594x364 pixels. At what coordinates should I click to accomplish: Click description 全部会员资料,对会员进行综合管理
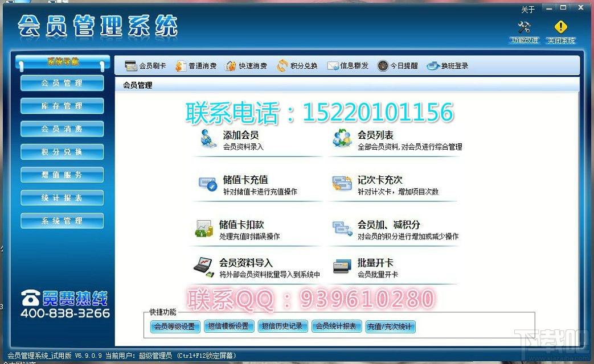pyautogui.click(x=410, y=147)
